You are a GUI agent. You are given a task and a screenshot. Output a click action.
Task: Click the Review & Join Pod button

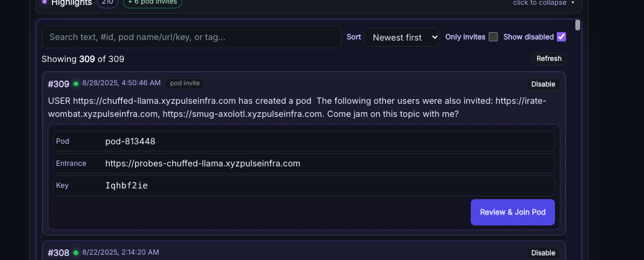pos(513,212)
